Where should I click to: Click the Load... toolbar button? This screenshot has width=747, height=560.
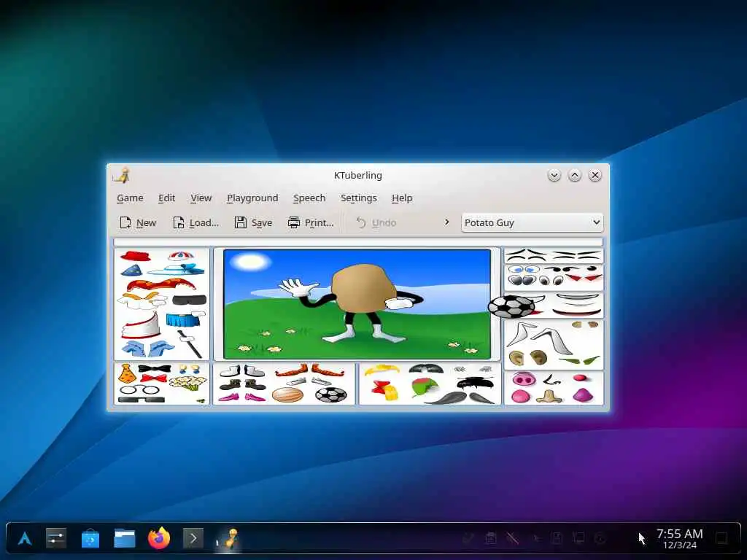pyautogui.click(x=196, y=222)
